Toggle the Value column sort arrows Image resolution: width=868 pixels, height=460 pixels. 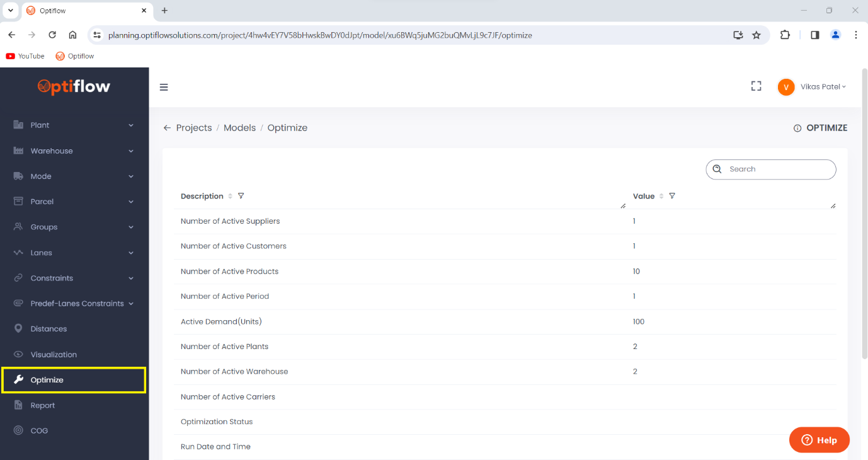(x=661, y=196)
